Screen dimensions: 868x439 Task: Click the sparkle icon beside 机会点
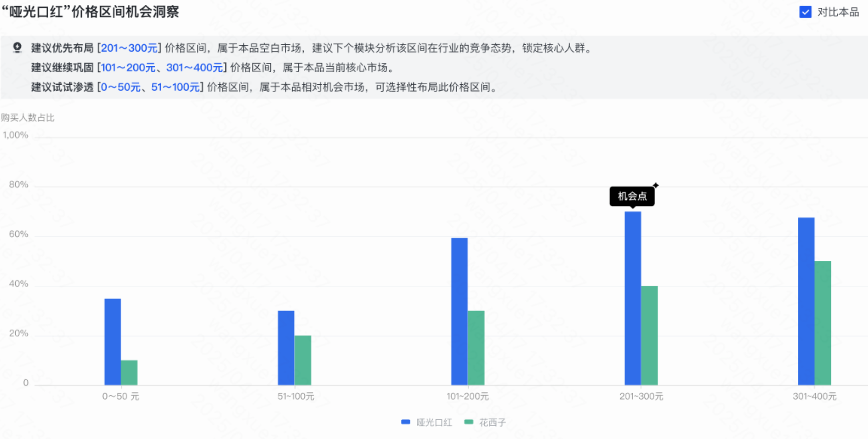pyautogui.click(x=656, y=185)
